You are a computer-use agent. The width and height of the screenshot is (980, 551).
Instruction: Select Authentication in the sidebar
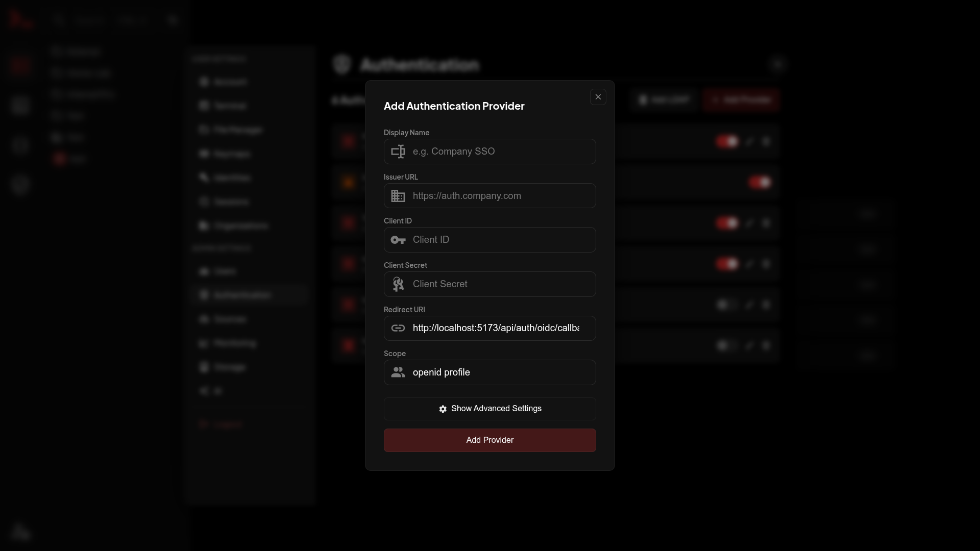point(249,294)
